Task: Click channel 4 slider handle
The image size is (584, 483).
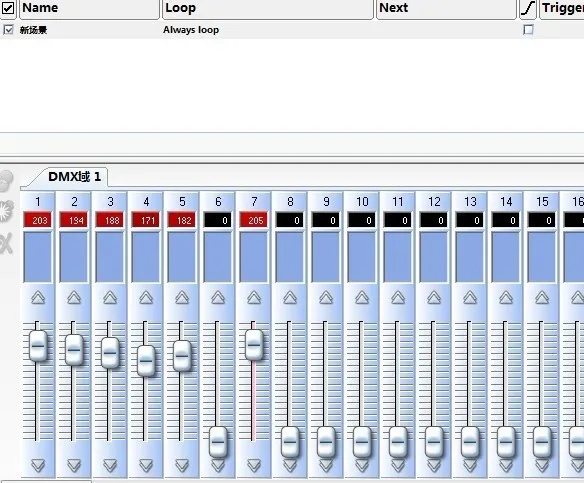Action: click(146, 360)
